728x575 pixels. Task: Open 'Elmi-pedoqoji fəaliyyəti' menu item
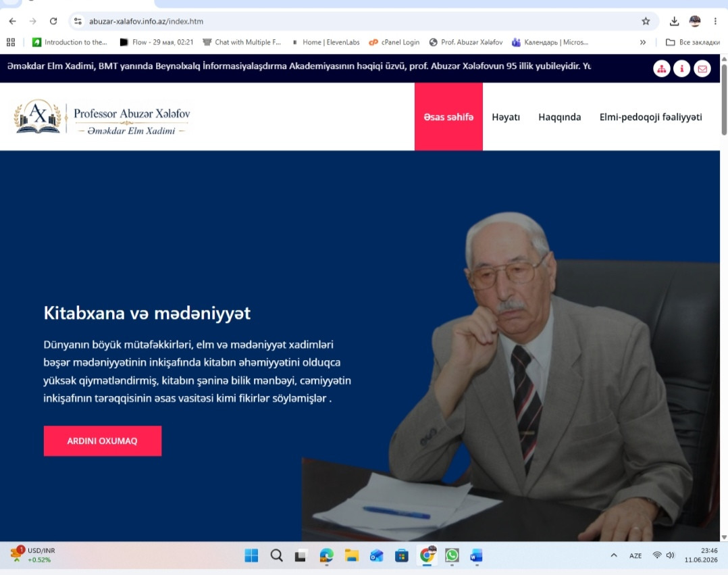pyautogui.click(x=650, y=117)
